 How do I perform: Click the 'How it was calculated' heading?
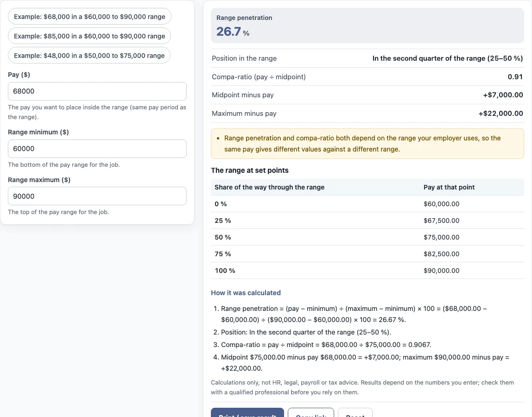click(x=246, y=293)
